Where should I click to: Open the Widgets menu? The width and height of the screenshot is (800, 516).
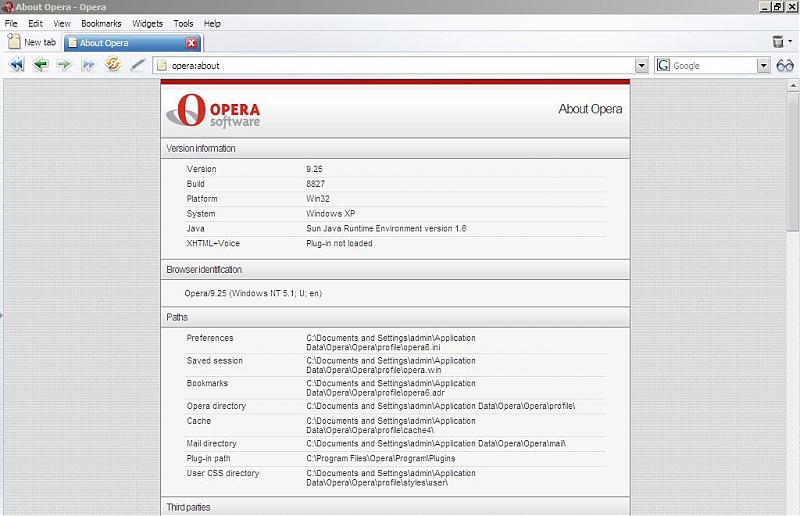click(147, 23)
